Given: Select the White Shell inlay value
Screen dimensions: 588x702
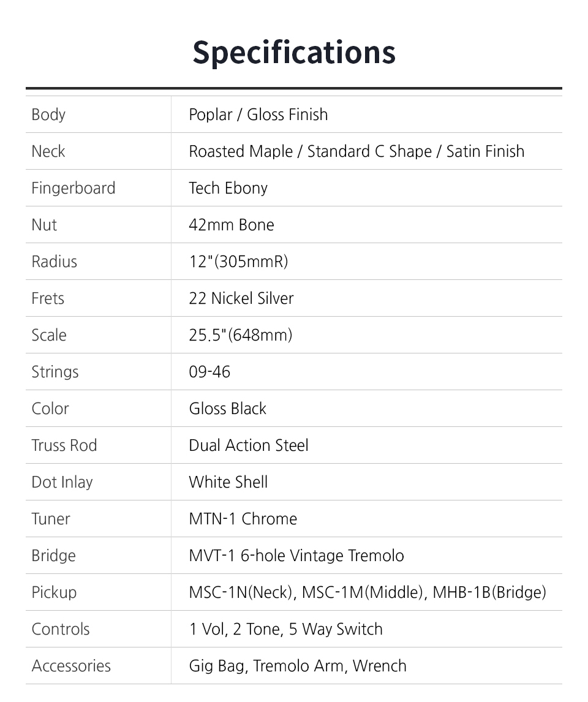Looking at the screenshot, I should (228, 481).
